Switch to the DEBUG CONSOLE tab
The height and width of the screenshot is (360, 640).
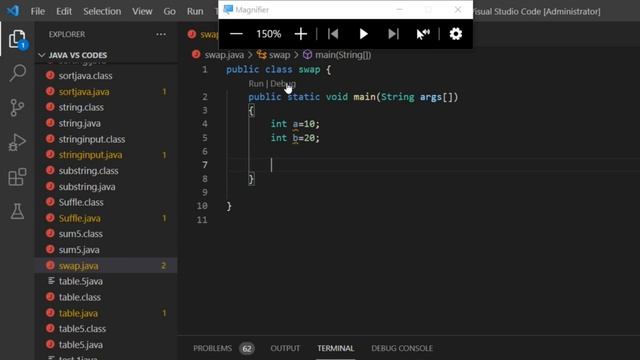pyautogui.click(x=402, y=348)
